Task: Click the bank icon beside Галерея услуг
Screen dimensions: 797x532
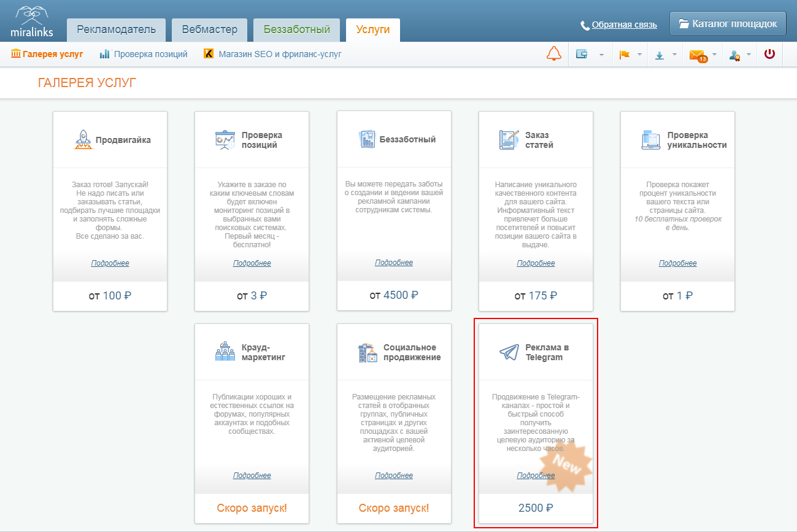Action: 16,53
